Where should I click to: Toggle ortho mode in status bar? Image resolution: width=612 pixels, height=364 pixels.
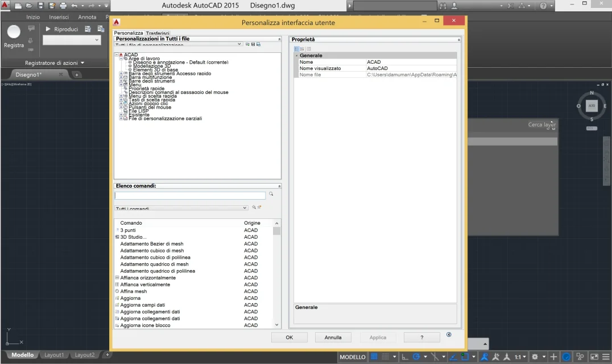pos(405,357)
